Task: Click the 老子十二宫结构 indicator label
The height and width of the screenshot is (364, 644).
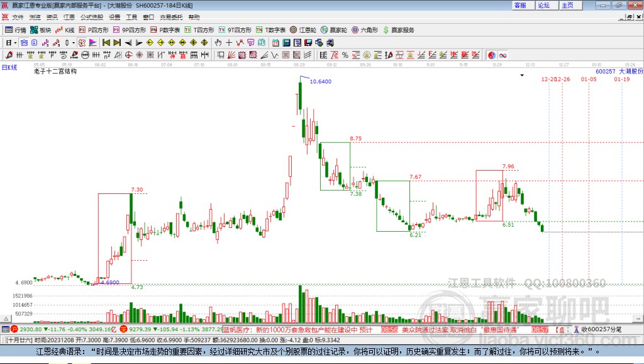Action: click(55, 71)
